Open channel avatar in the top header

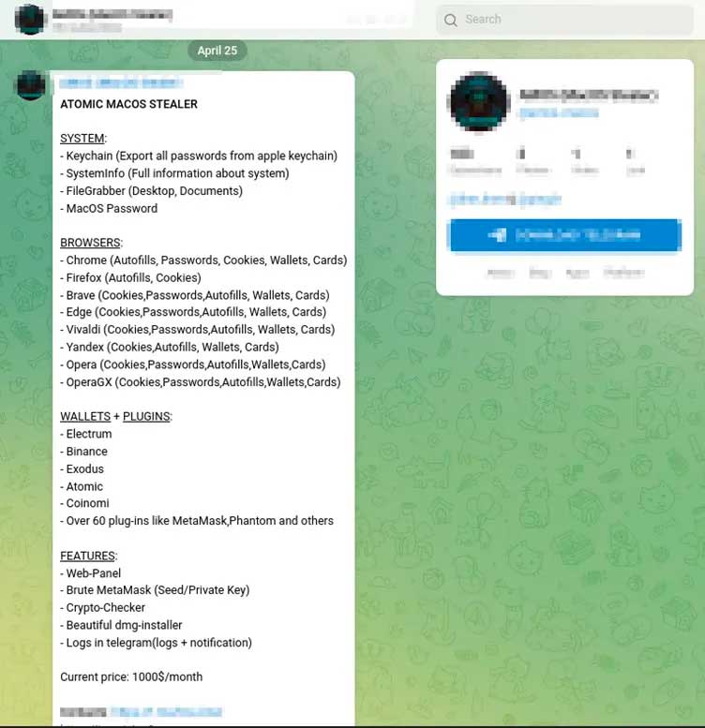29,19
